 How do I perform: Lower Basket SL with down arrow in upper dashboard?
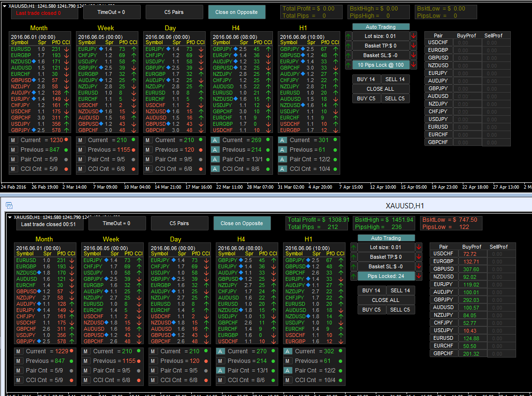point(413,55)
